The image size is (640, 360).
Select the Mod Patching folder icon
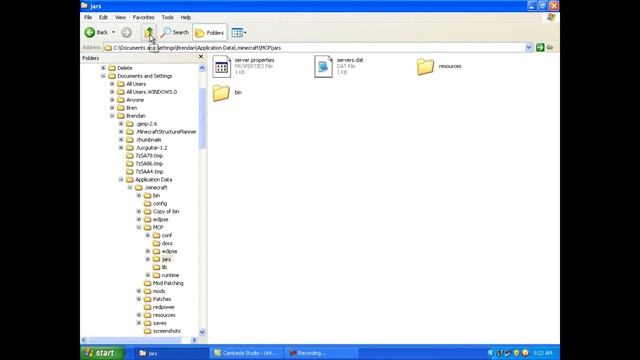(x=148, y=283)
